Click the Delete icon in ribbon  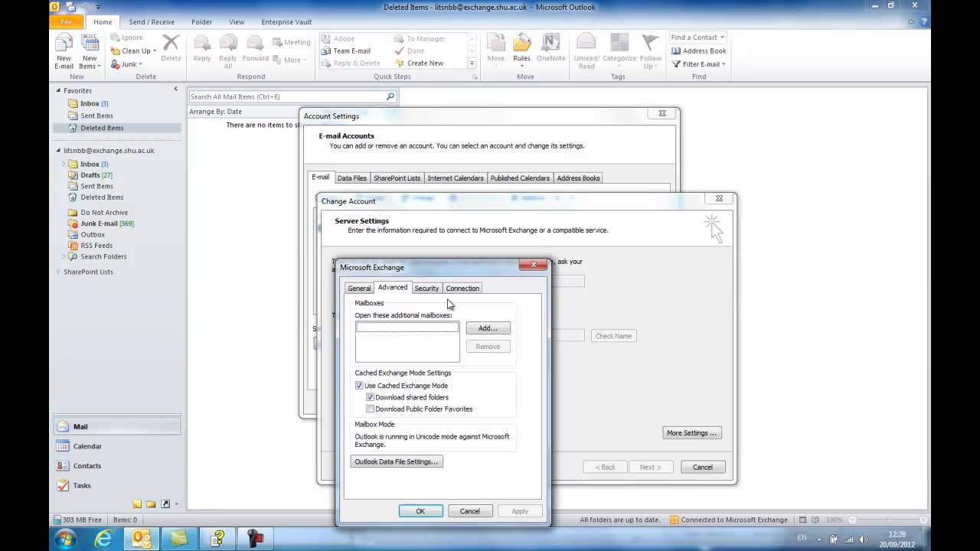click(x=171, y=48)
